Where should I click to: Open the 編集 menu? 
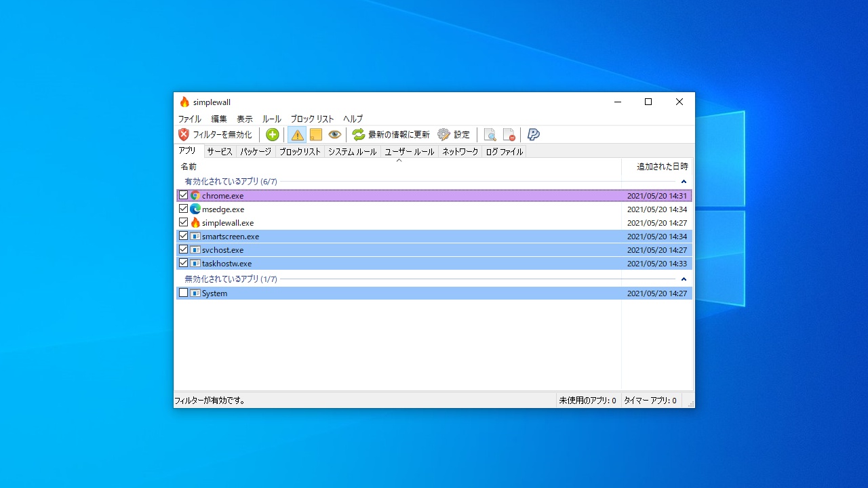pos(219,119)
